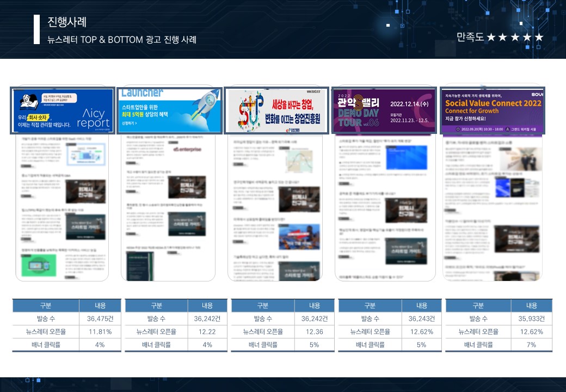Click the '신청하기 >' link in Launcher banner
The width and height of the screenshot is (566, 392).
[130, 124]
